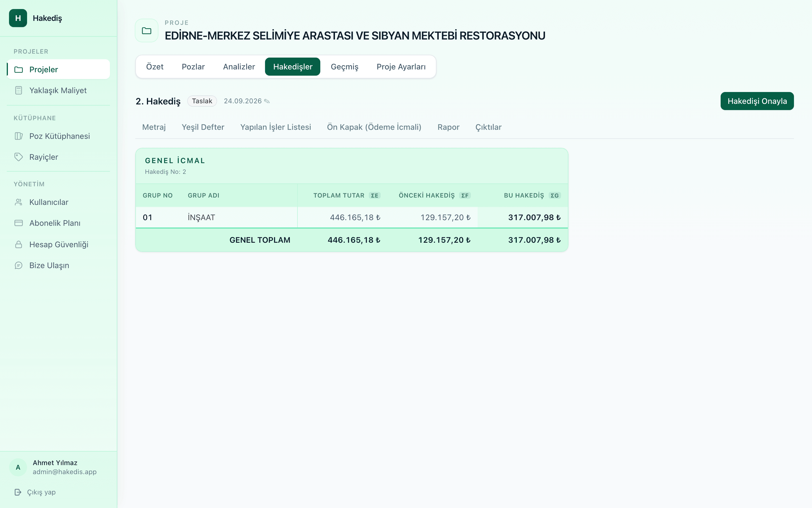Click the Çıkış yap logout icon

tap(18, 492)
